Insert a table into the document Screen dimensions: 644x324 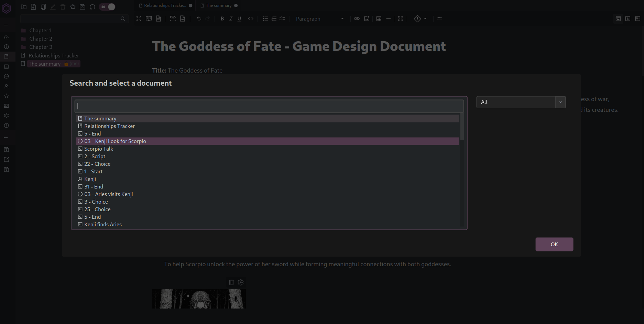(379, 19)
